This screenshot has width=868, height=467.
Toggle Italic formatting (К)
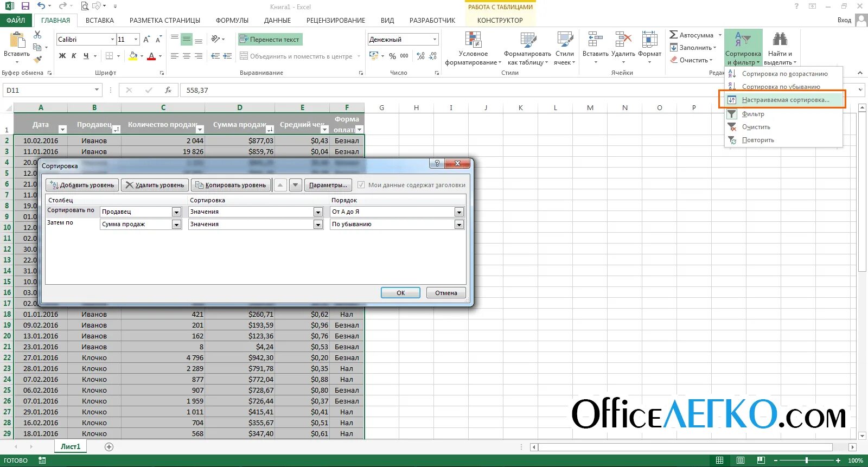pos(74,56)
